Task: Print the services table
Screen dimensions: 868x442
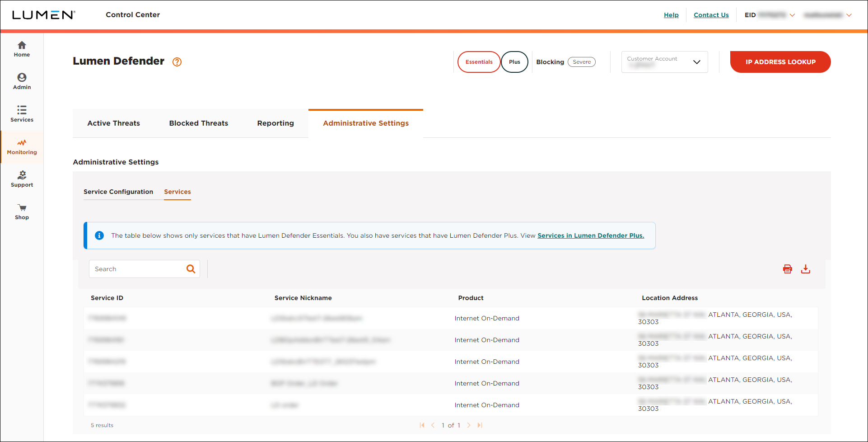Action: coord(788,269)
